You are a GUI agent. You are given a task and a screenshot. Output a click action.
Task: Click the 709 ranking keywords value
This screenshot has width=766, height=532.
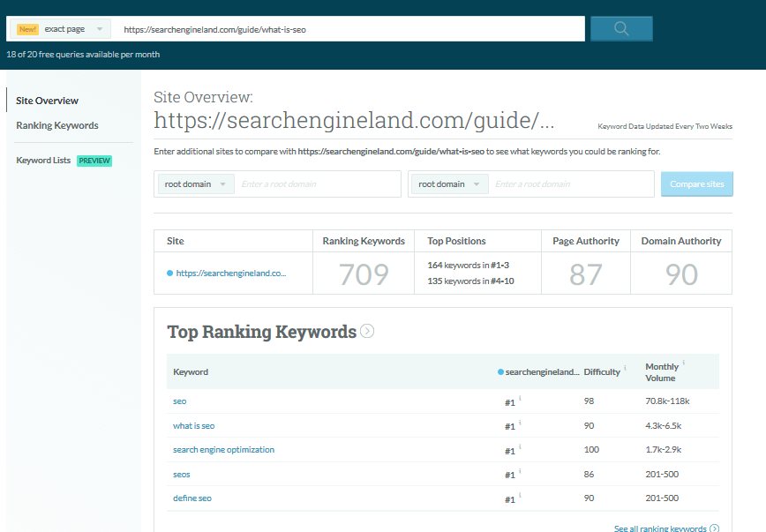(x=364, y=274)
